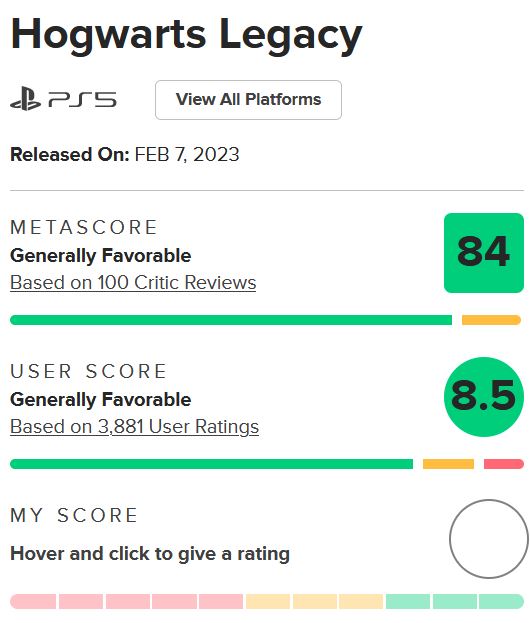This screenshot has height=623, width=530.
Task: Click the Hover and click to give a rating text
Action: tap(150, 554)
